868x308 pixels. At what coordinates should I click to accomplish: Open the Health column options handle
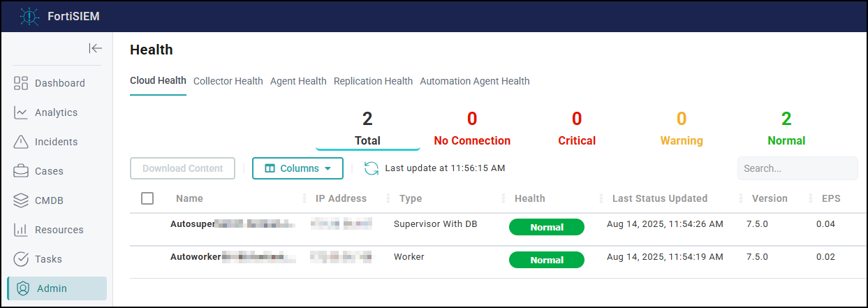pos(601,198)
